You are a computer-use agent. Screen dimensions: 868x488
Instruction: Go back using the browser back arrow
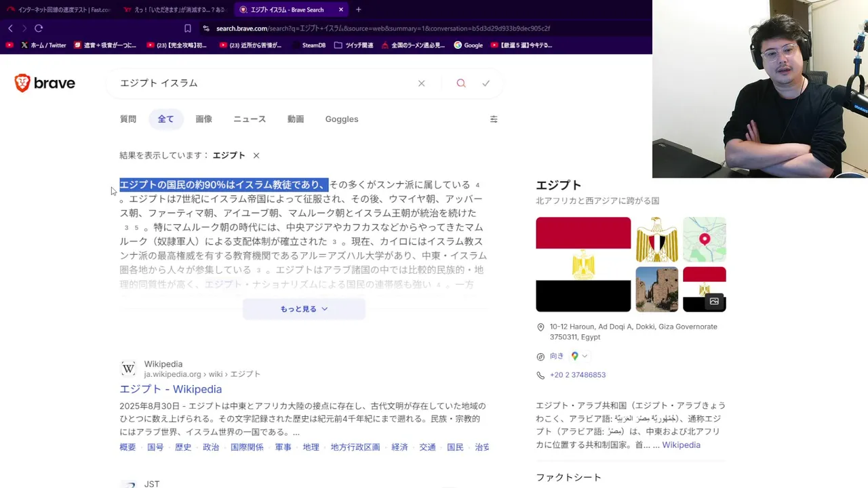pos(10,28)
